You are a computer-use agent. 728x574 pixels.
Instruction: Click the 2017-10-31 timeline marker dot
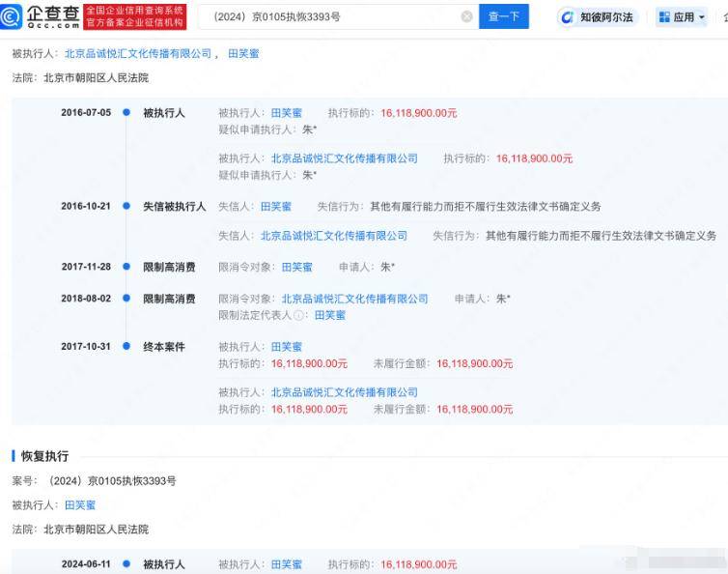click(126, 346)
